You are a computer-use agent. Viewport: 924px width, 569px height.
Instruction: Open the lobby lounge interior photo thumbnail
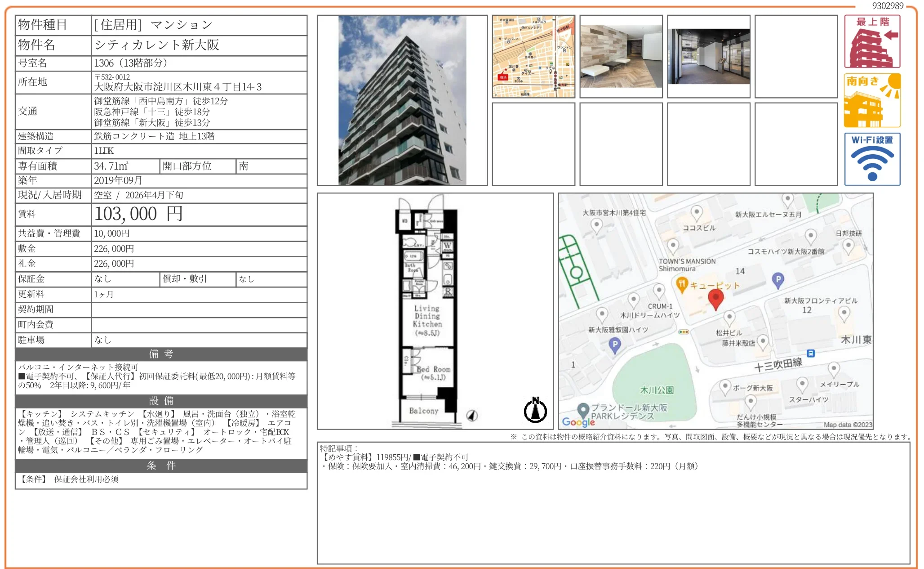click(621, 56)
